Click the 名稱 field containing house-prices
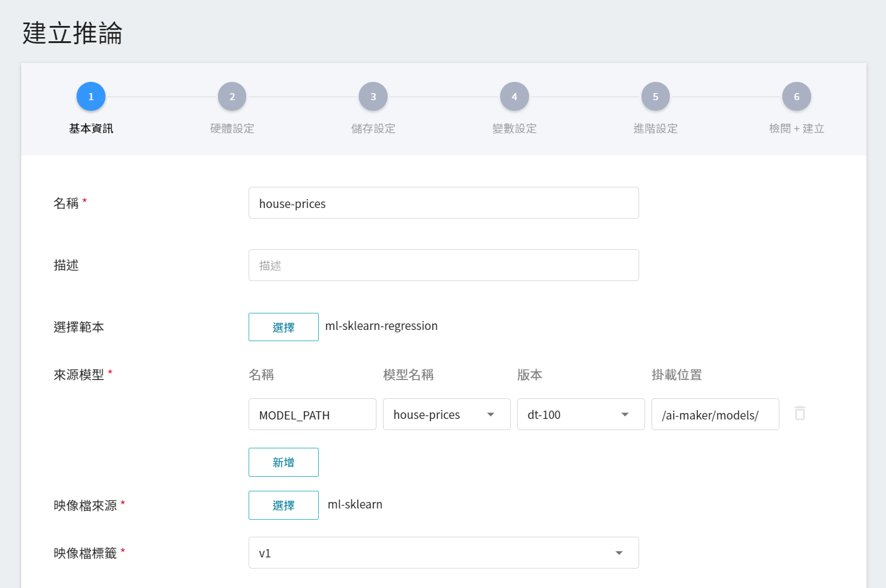 (x=443, y=203)
